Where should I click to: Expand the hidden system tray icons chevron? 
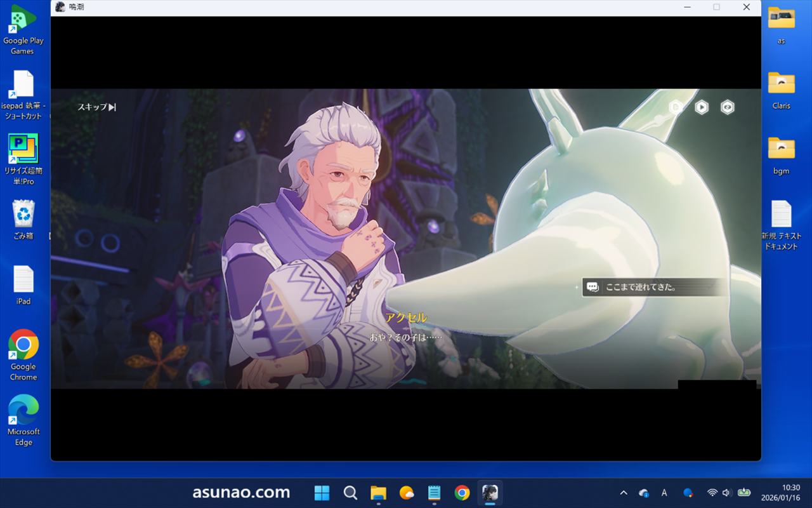point(624,493)
